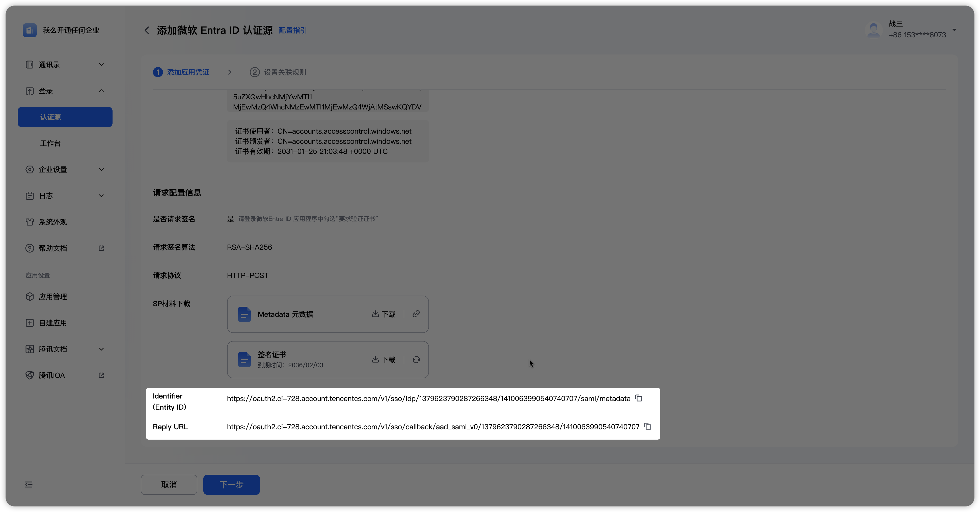This screenshot has width=980, height=512.
Task: Expand the 企业设置 menu chevron
Action: click(101, 170)
